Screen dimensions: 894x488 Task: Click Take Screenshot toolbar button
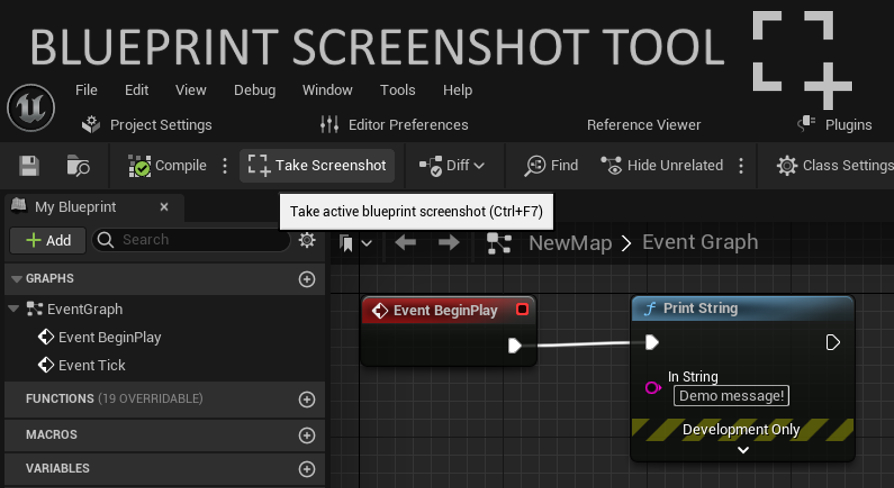coord(317,166)
